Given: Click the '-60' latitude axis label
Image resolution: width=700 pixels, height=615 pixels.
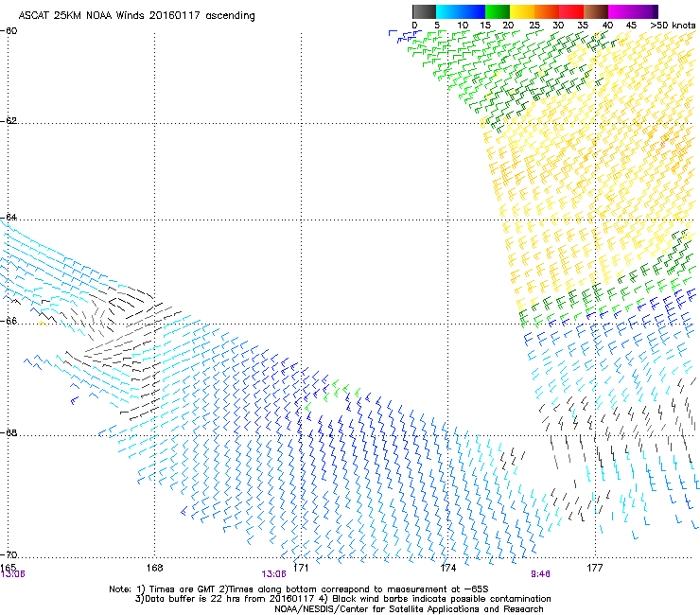Looking at the screenshot, I should [9, 31].
